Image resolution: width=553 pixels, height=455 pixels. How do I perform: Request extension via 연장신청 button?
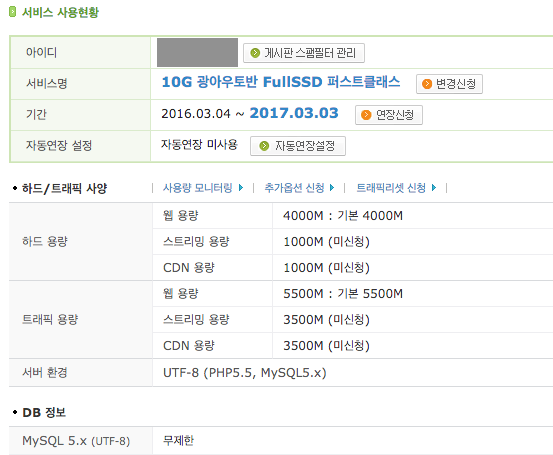tap(389, 115)
